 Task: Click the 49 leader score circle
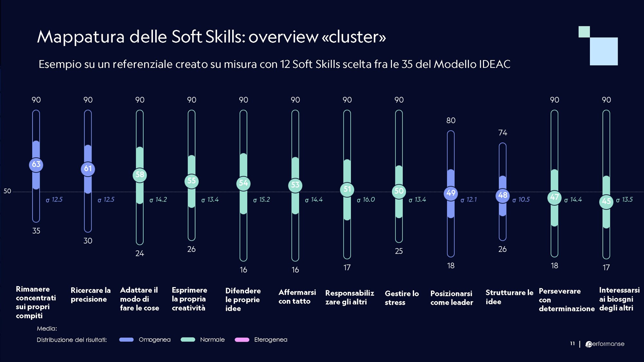tap(451, 193)
